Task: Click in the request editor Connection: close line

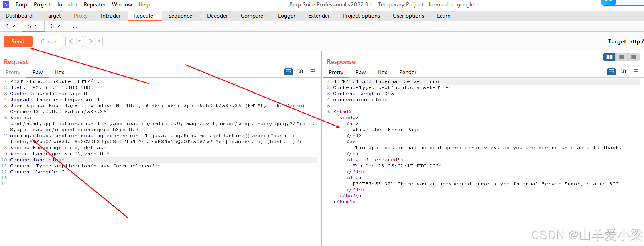Action: point(37,160)
